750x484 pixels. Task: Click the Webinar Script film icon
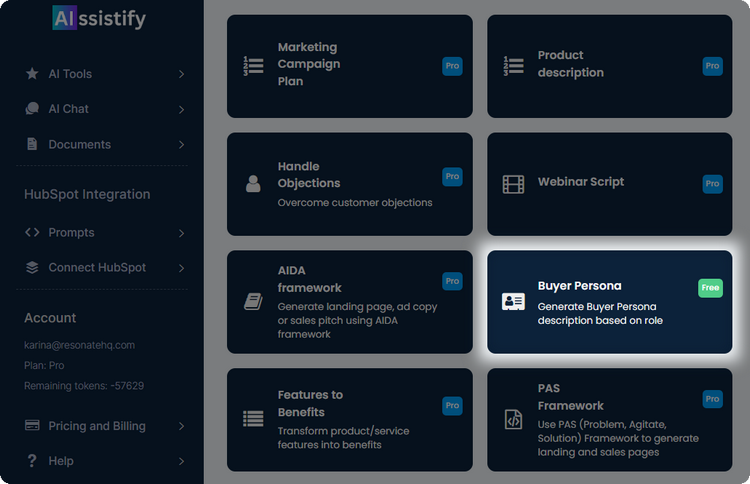513,184
